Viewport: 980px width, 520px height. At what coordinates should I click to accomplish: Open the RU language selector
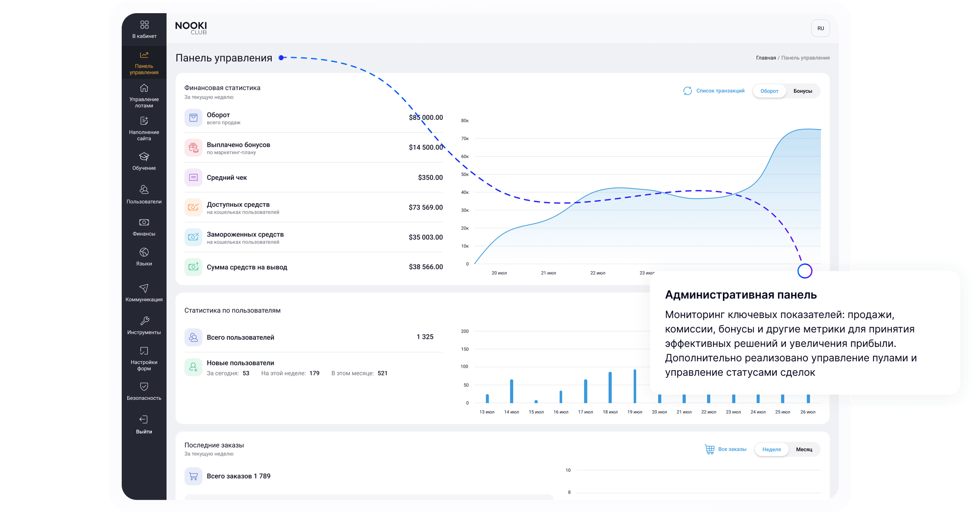(x=820, y=28)
